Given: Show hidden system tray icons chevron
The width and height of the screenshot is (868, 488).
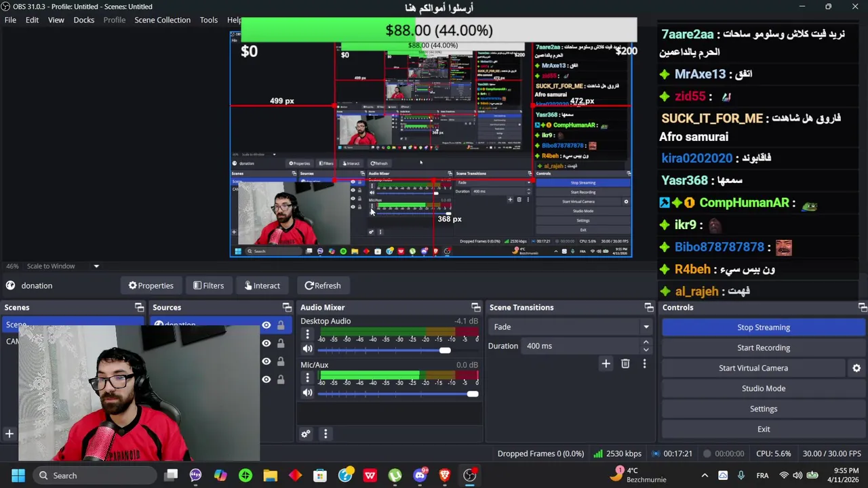Looking at the screenshot, I should coord(705,475).
